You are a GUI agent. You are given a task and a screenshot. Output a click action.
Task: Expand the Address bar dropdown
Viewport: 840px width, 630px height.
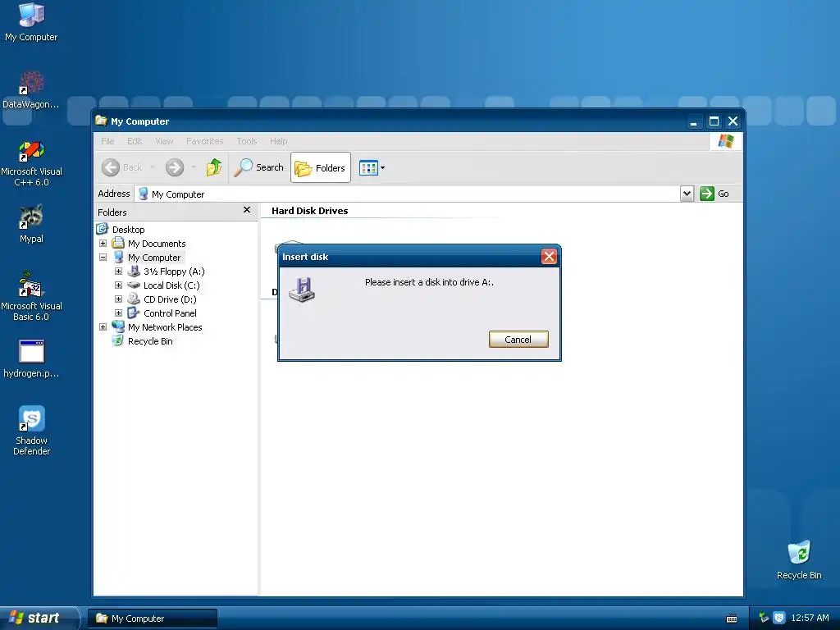point(687,194)
